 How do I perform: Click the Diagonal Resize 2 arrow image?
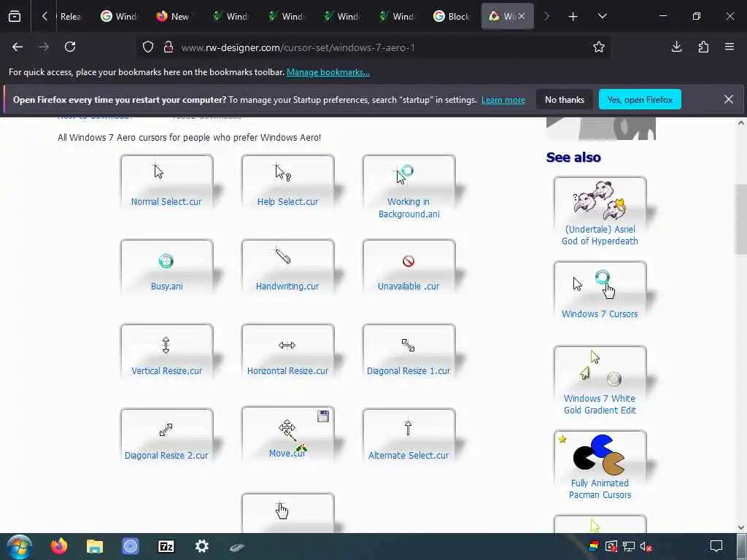point(166,430)
